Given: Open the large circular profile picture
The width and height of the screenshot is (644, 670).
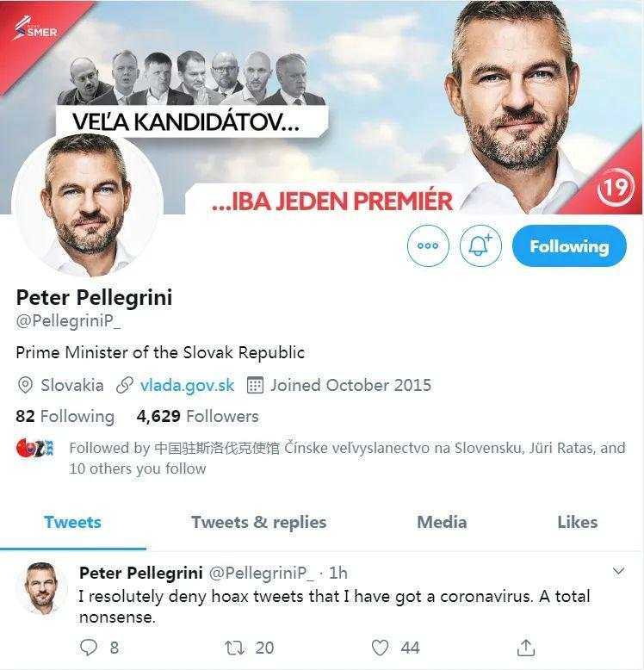Looking at the screenshot, I should pyautogui.click(x=88, y=204).
